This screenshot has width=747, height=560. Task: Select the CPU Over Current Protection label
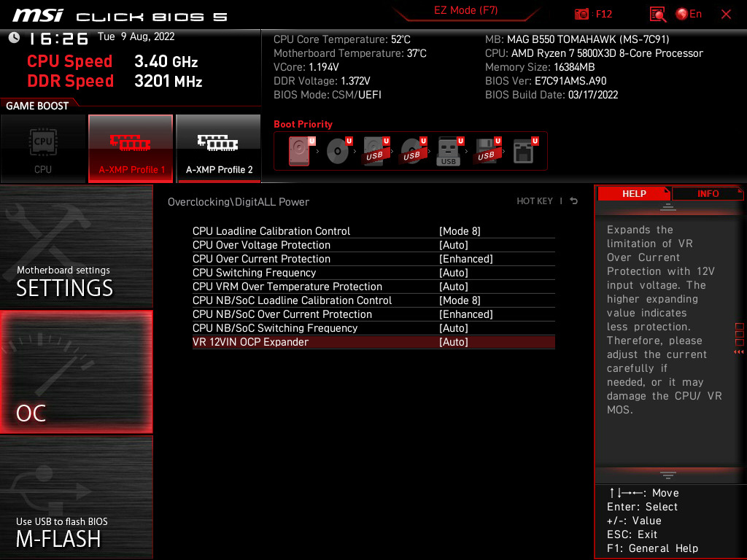pyautogui.click(x=261, y=259)
